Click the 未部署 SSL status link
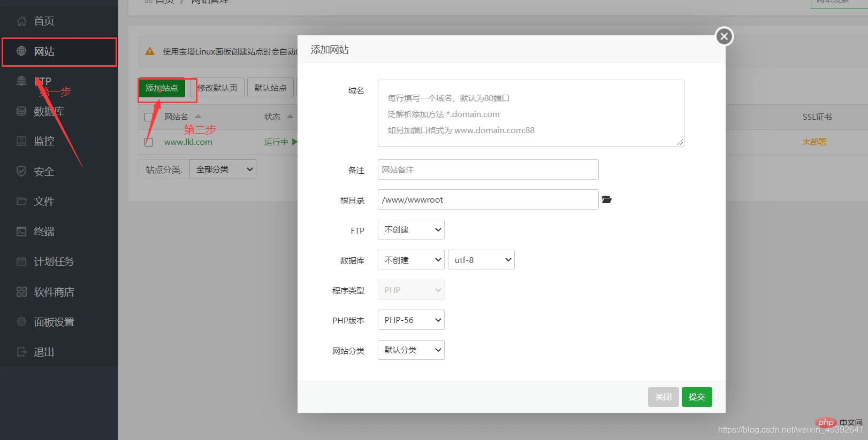Screen dimensions: 868x440 (814, 142)
